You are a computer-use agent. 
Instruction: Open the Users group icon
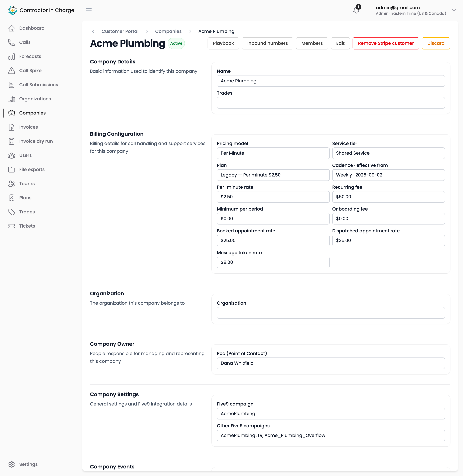coord(11,155)
